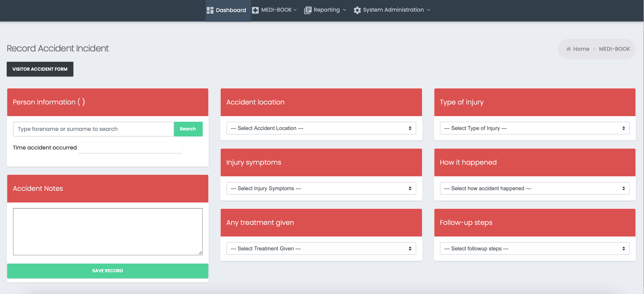Expand the System Administration chevron
This screenshot has width=644, height=294.
[429, 10]
